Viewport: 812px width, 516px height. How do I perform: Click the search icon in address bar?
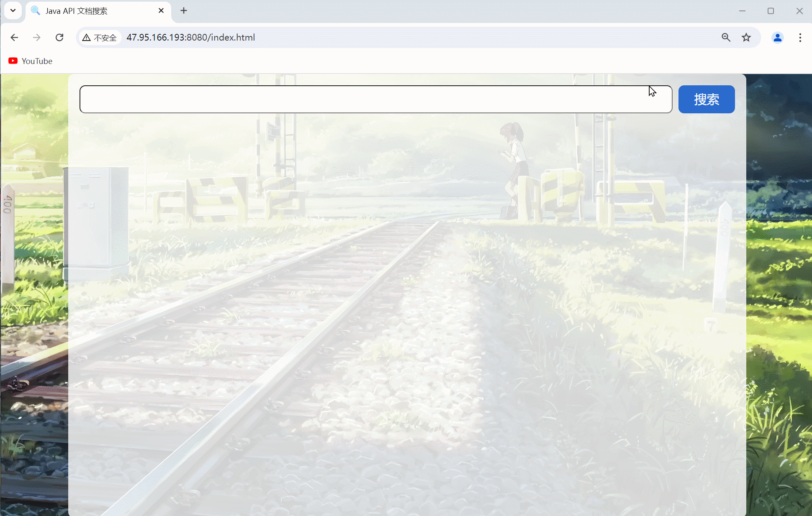pyautogui.click(x=726, y=37)
